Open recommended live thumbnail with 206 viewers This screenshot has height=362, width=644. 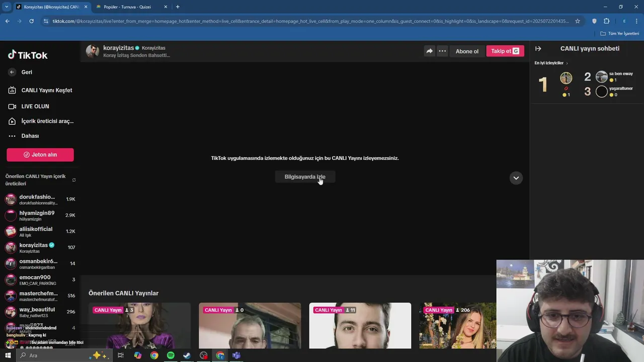pyautogui.click(x=458, y=325)
